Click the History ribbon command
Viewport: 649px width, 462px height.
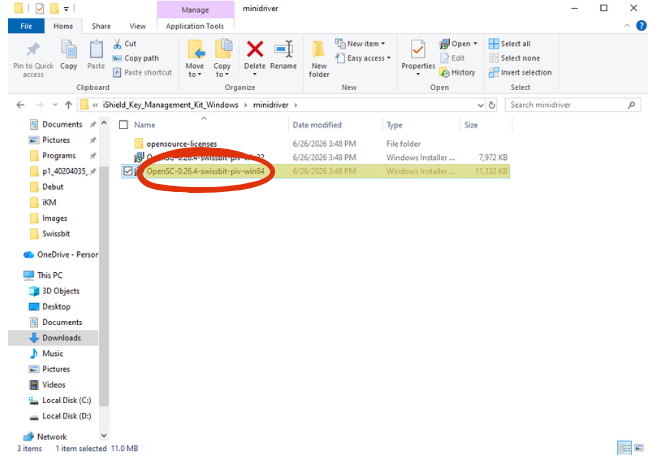[457, 72]
